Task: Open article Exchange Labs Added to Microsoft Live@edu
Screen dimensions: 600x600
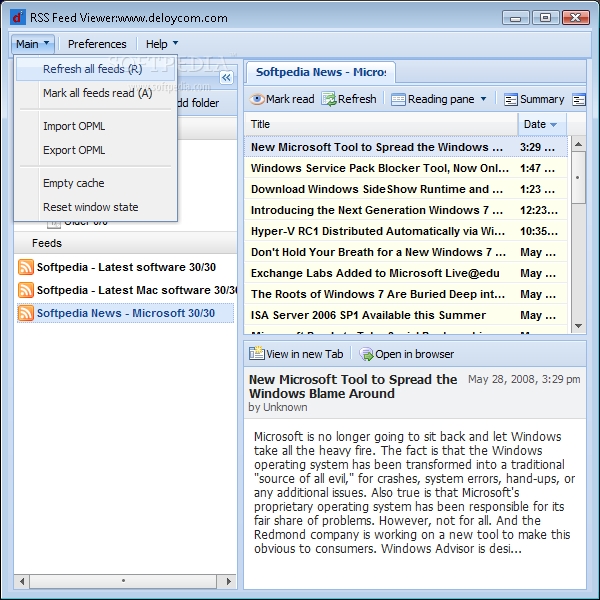Action: point(406,273)
